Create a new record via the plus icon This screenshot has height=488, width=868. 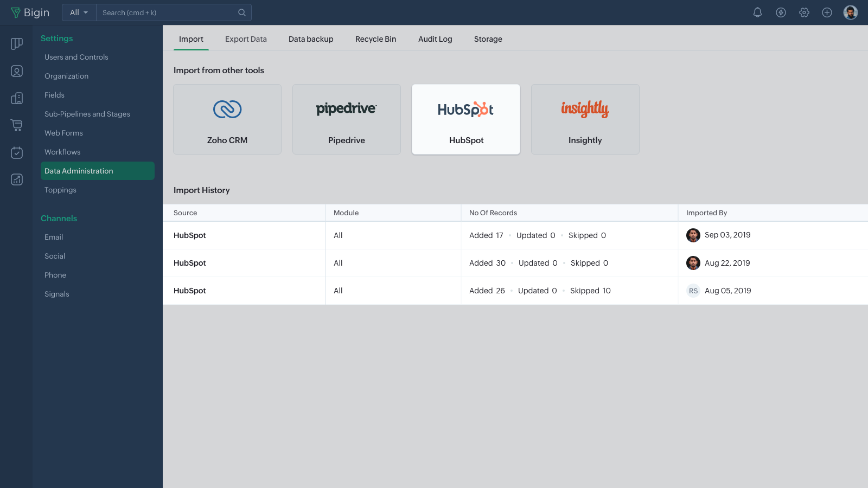[827, 12]
